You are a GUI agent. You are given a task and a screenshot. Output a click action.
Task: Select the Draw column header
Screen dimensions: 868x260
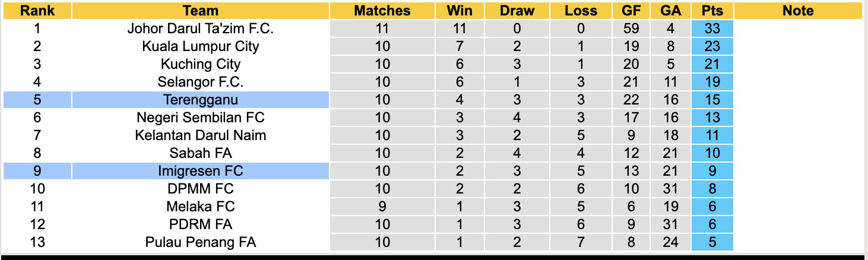coord(517,11)
